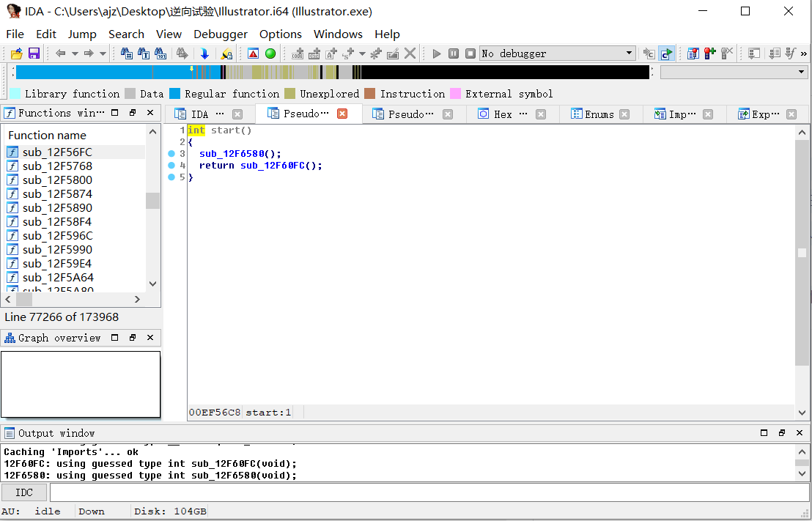Close the Hex view tab
Screen dimensions: 812x521
541,114
